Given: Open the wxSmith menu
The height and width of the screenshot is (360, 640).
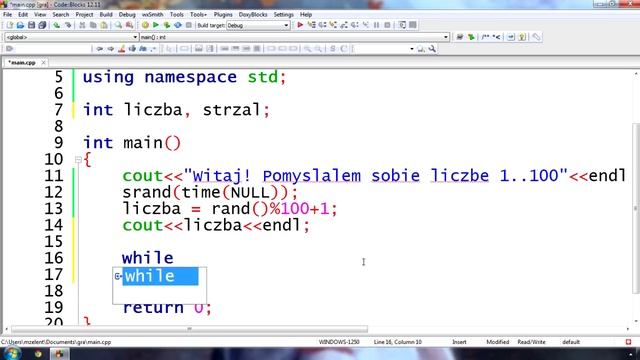Looking at the screenshot, I should click(x=152, y=14).
